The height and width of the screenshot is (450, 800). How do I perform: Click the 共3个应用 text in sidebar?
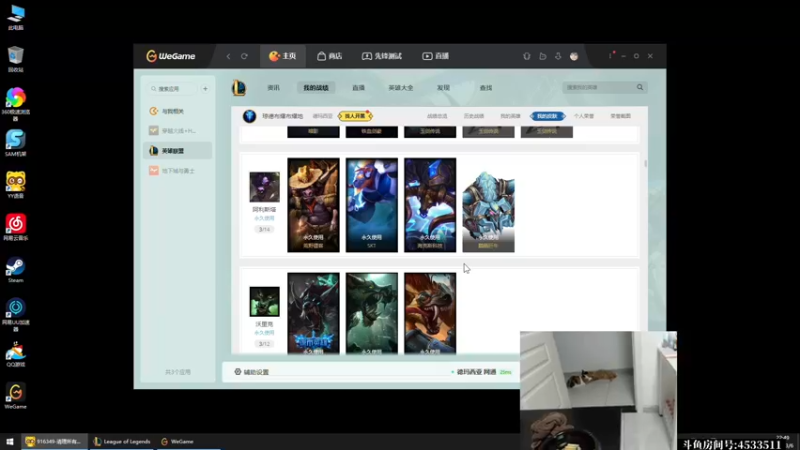tap(178, 372)
